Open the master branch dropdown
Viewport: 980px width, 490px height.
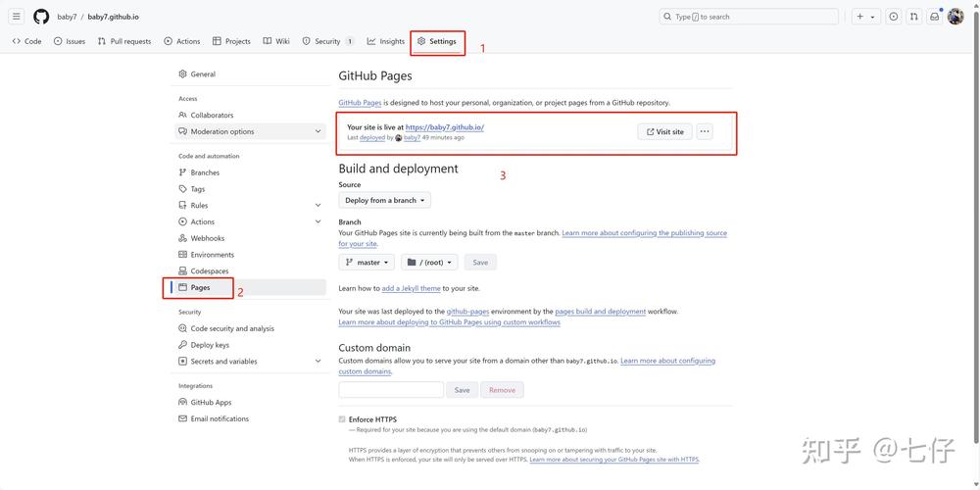[367, 263]
